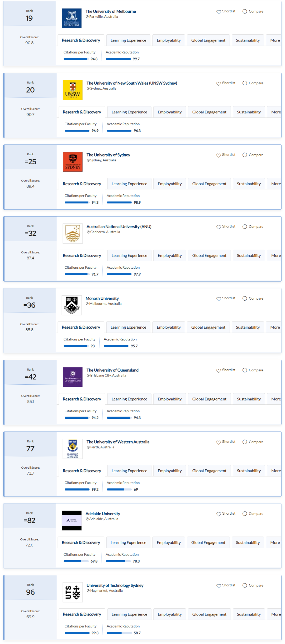Click the Adelaide University logo
This screenshot has height=644, width=285.
point(72,521)
